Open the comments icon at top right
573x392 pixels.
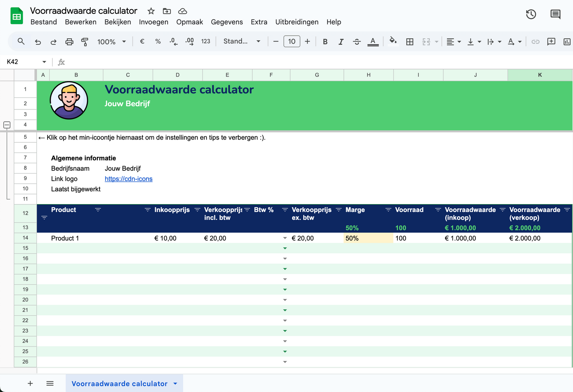click(x=555, y=15)
